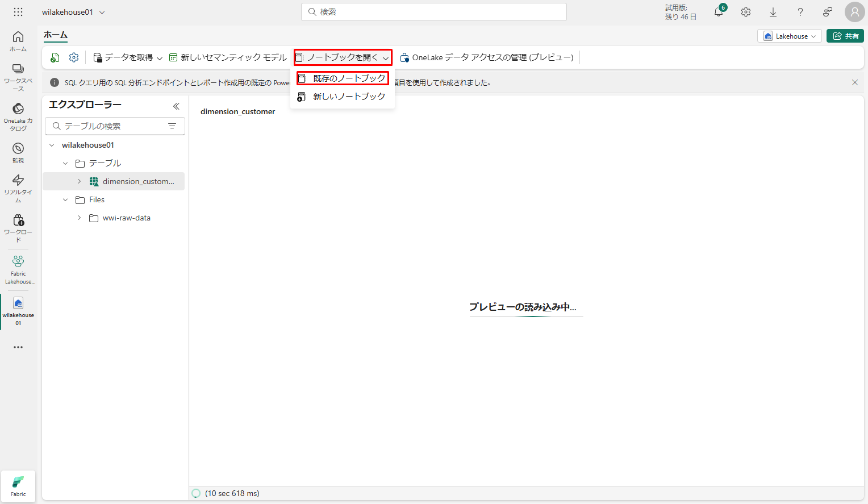Screen dimensions: 868x504
Task: Open the download icon in header
Action: tap(773, 12)
